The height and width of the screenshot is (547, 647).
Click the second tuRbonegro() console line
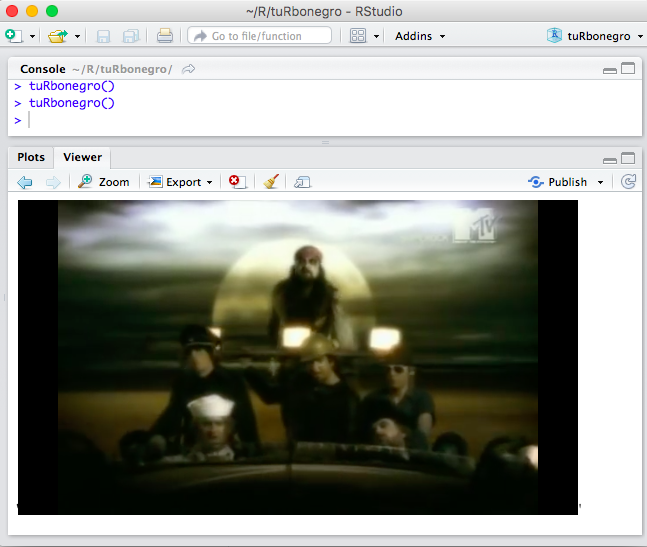click(x=71, y=103)
